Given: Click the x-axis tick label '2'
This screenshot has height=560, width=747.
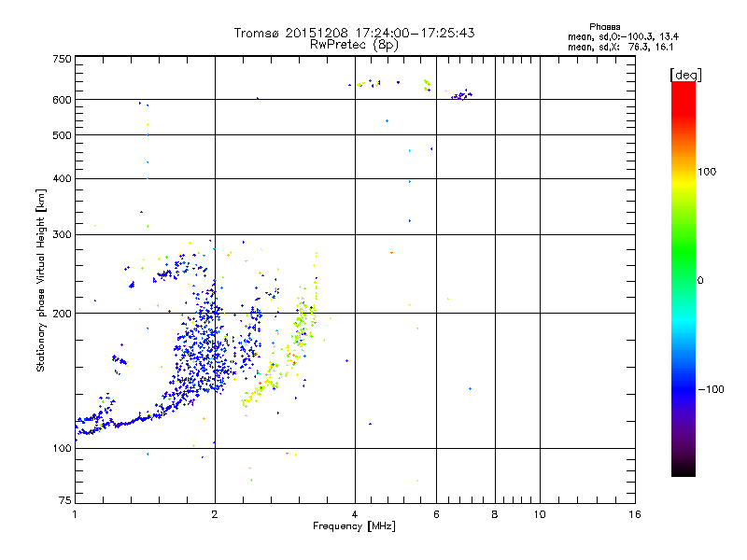Looking at the screenshot, I should 215,514.
